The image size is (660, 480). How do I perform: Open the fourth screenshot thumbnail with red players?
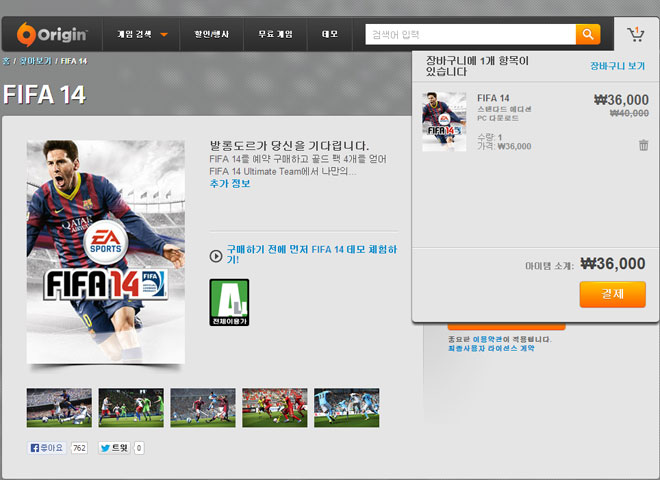point(275,408)
